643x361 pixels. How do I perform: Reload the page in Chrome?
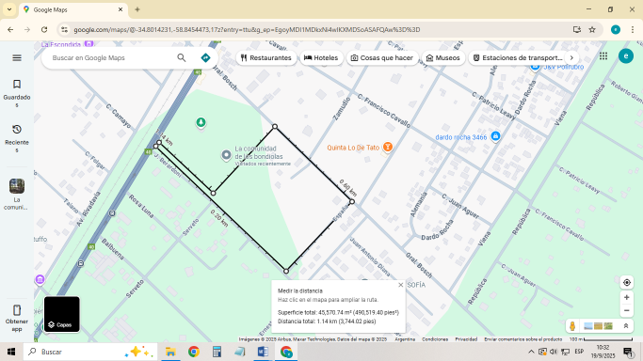44,30
